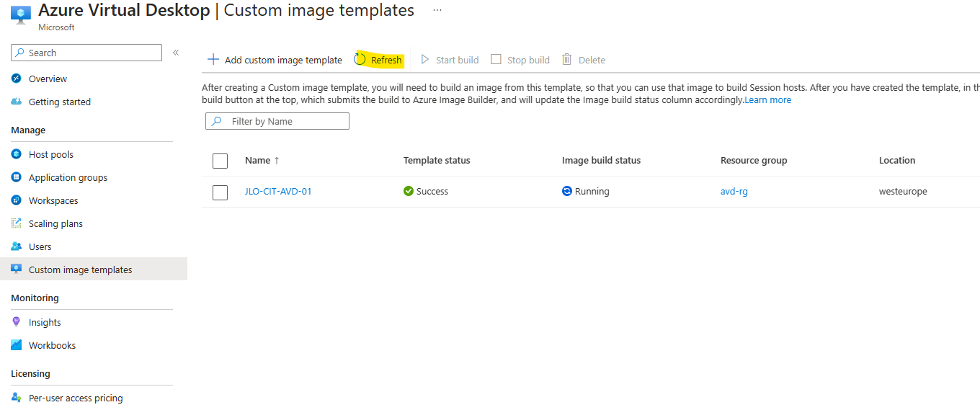This screenshot has width=980, height=410.
Task: Click the green Success check icon
Action: pyautogui.click(x=409, y=191)
